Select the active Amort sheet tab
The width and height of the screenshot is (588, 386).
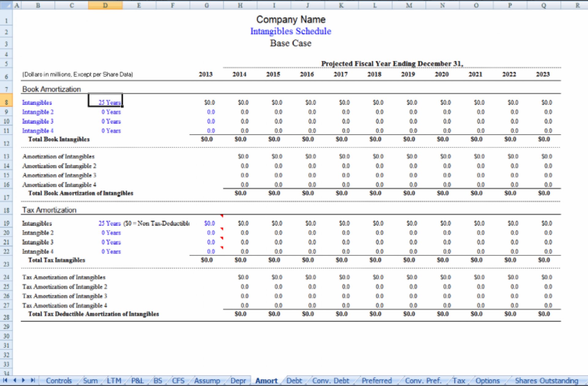[x=266, y=381]
